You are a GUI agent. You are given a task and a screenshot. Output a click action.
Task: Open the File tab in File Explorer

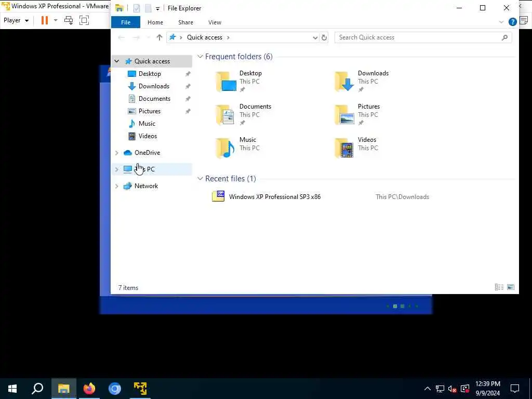click(126, 22)
